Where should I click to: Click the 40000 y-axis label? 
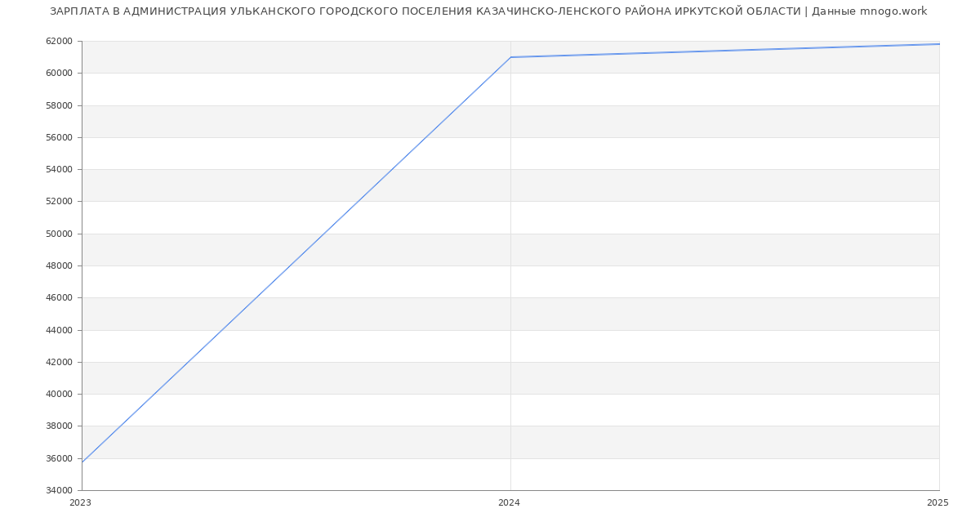(59, 394)
